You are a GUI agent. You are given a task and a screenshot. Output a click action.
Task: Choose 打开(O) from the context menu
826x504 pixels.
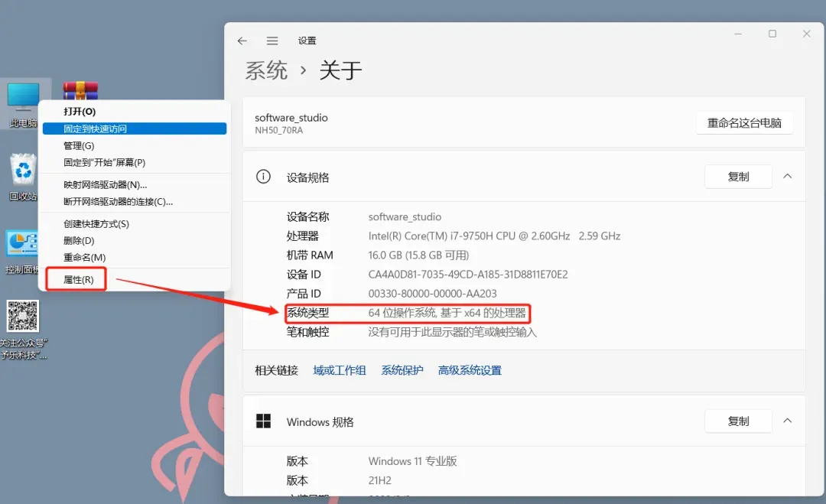pyautogui.click(x=136, y=111)
